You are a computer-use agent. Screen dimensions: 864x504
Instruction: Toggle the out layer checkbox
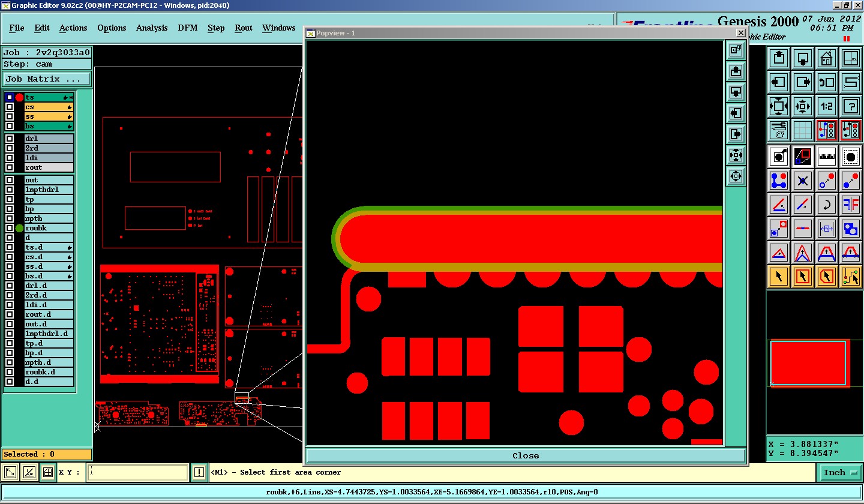[10, 180]
